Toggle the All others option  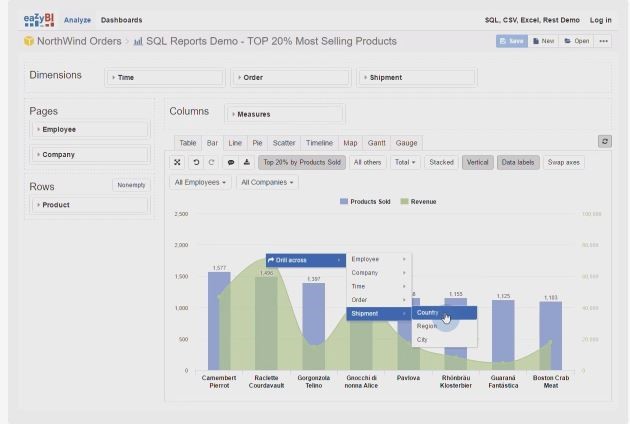[367, 162]
